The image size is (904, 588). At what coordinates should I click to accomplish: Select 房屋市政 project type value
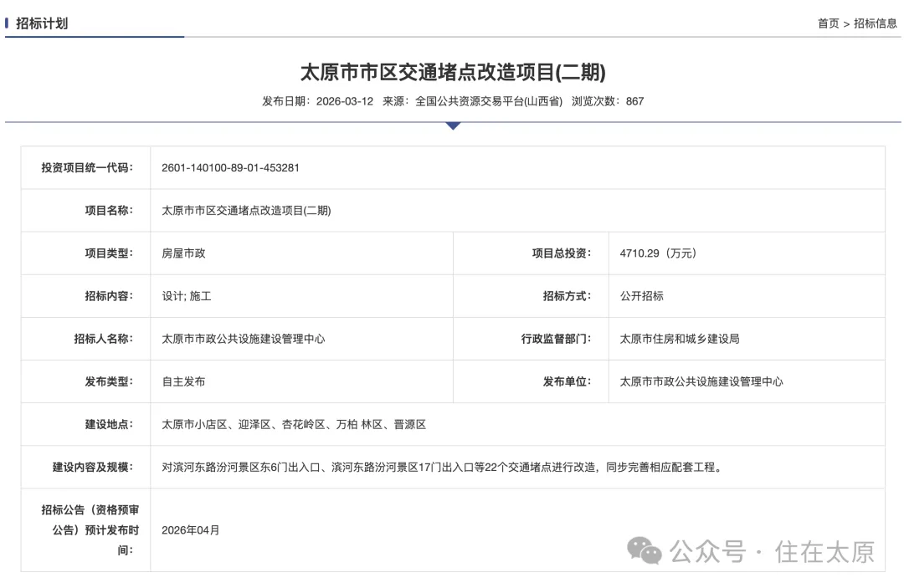183,253
